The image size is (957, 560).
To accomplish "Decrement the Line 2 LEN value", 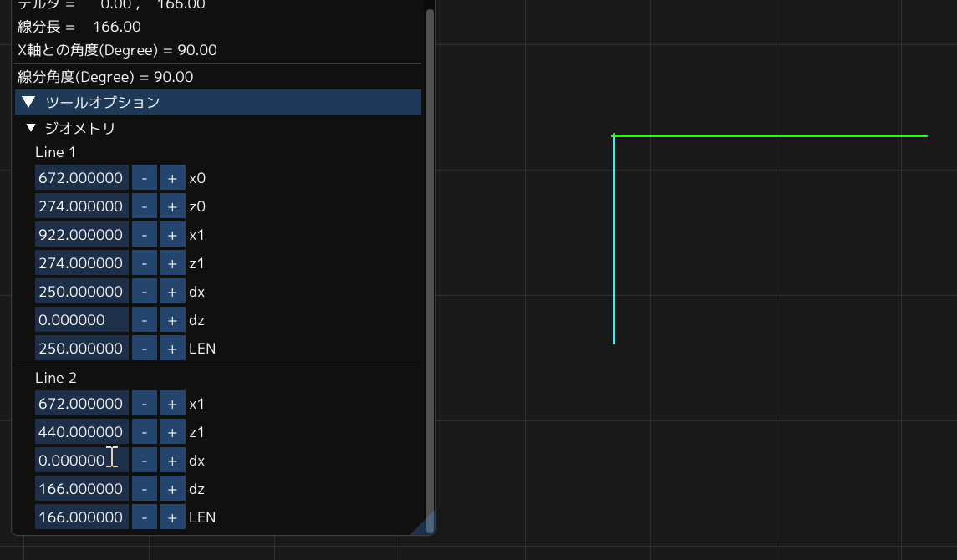I will tap(145, 517).
